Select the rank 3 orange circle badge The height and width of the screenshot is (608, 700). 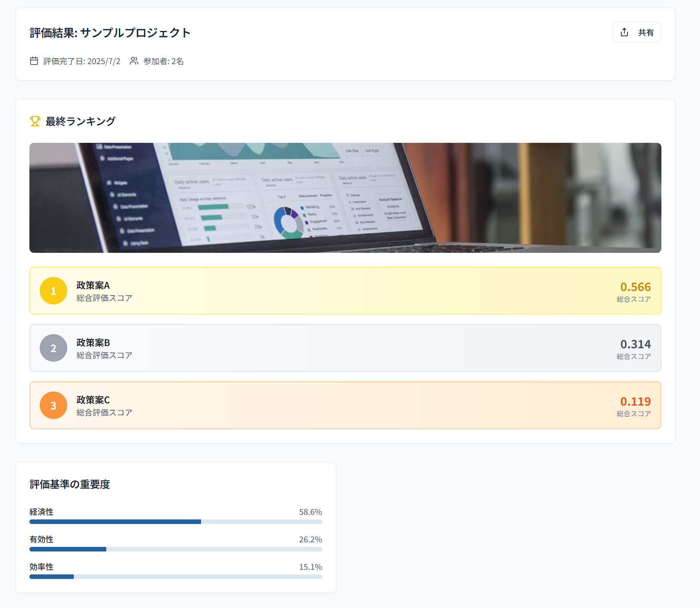(x=53, y=405)
